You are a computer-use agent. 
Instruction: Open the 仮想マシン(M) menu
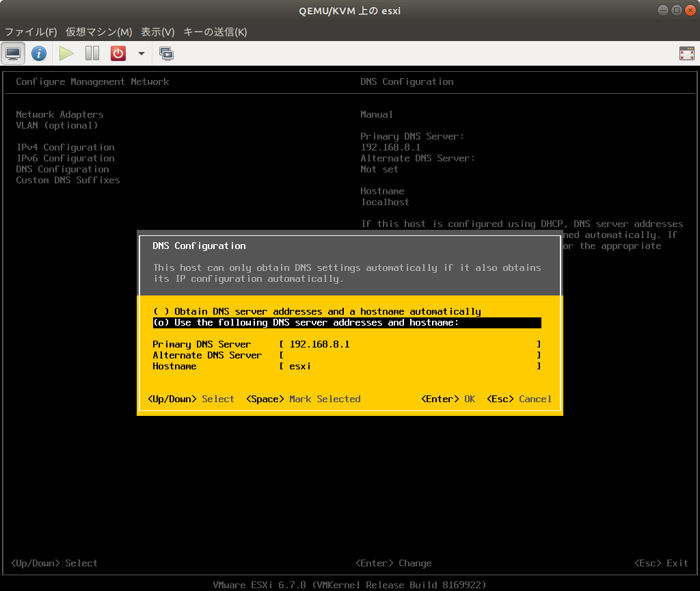98,31
